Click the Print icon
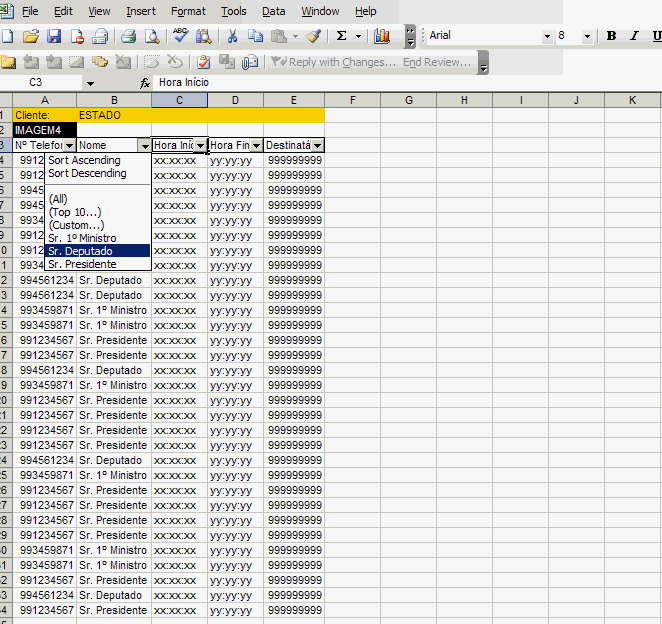Viewport: 662px width, 624px height. (128, 36)
